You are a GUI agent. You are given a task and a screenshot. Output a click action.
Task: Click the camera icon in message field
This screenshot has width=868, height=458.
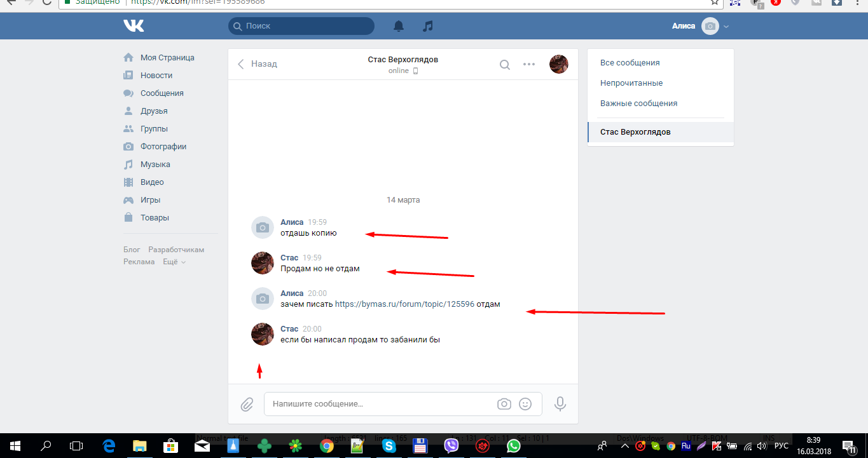point(504,404)
